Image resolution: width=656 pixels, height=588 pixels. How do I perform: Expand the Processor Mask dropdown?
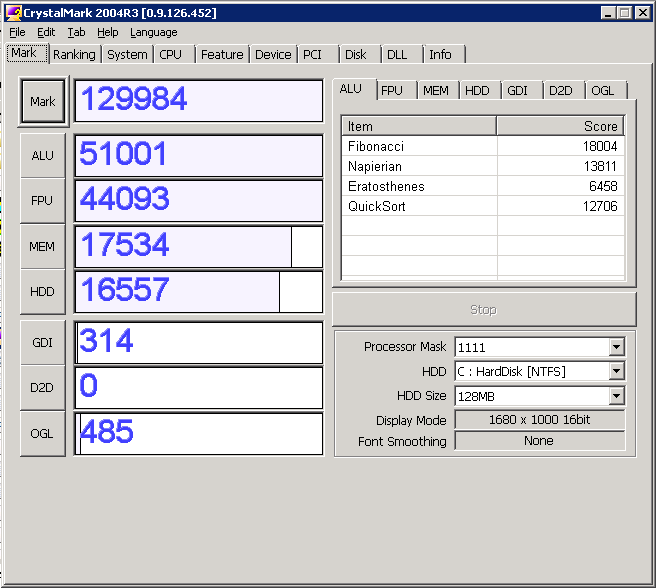click(x=616, y=347)
